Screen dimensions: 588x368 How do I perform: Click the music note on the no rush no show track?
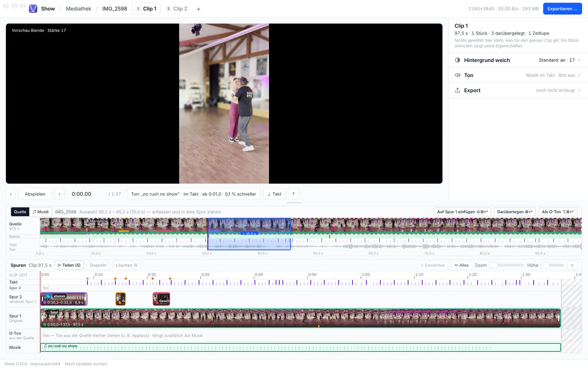coord(45,346)
